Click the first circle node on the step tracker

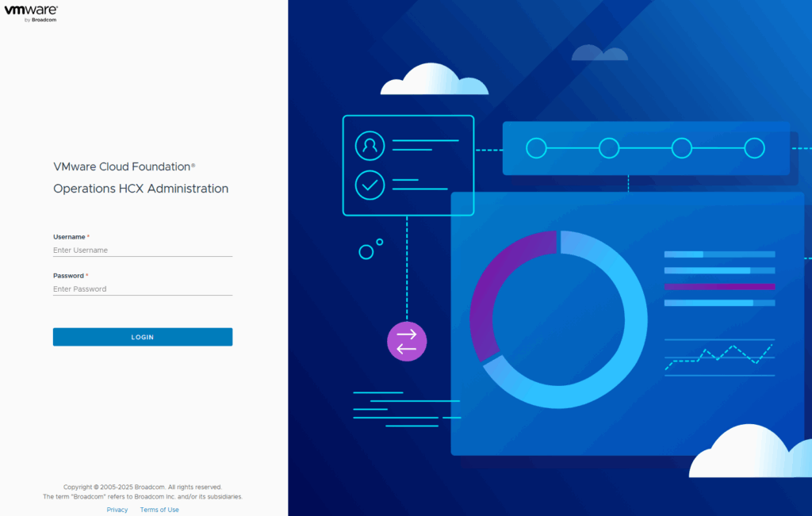[x=537, y=148]
